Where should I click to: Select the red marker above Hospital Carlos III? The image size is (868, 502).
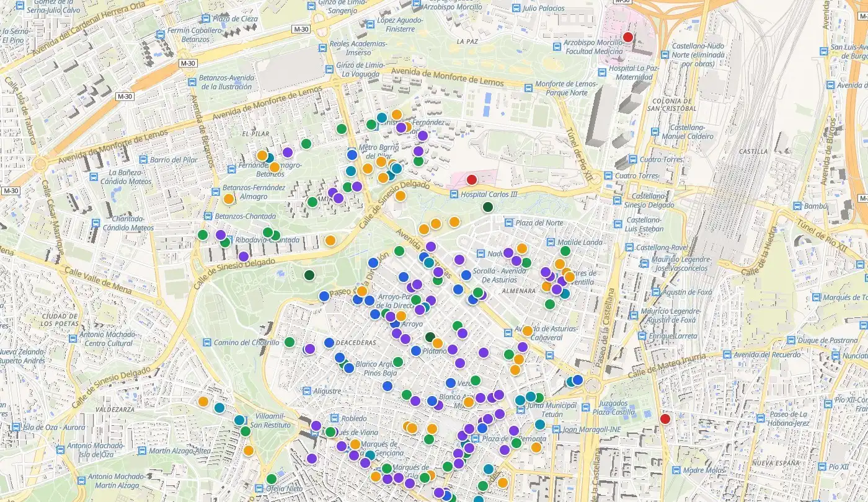[x=471, y=180]
